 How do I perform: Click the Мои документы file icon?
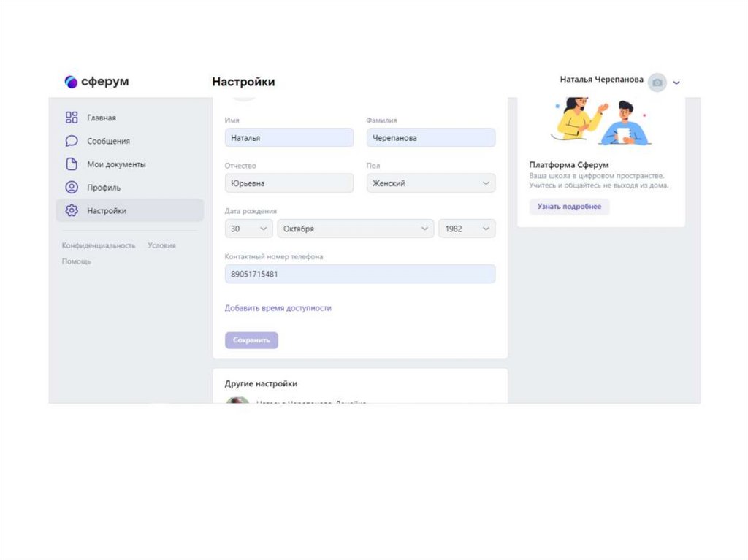click(72, 164)
